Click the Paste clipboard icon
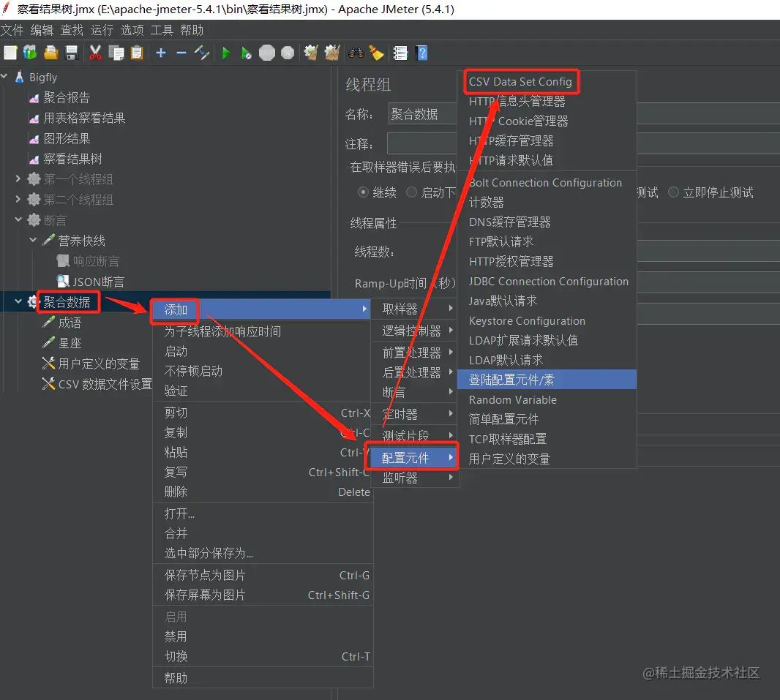 (x=137, y=53)
